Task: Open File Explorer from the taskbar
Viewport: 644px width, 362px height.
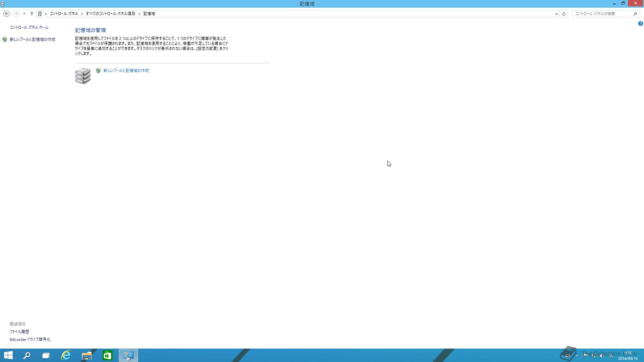Action: [87, 355]
